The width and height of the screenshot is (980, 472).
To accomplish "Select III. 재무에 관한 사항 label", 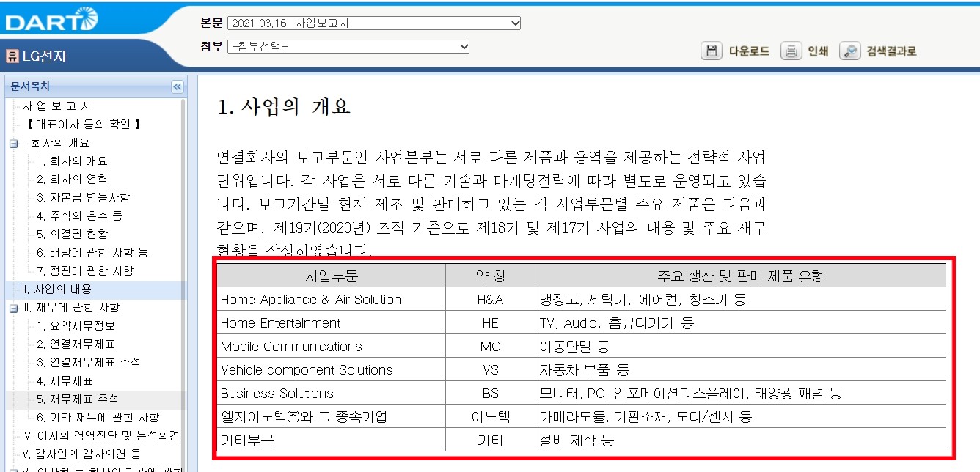I will (x=70, y=308).
